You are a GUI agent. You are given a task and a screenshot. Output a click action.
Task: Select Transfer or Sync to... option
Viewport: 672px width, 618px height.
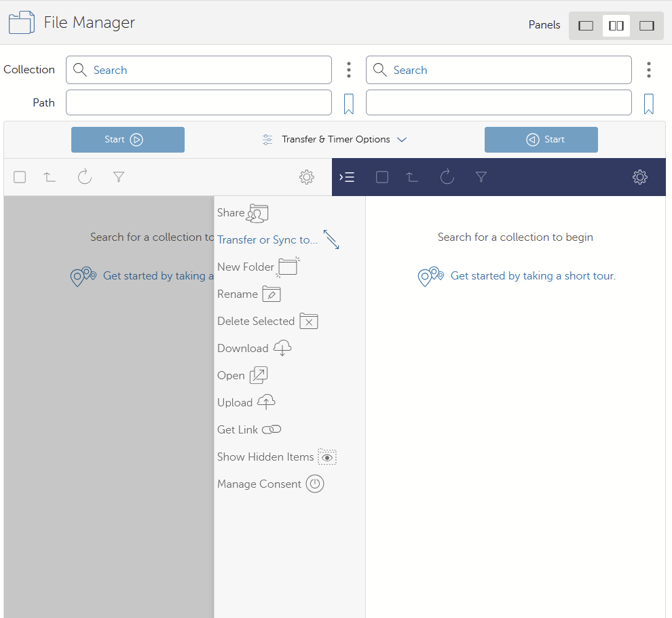(x=278, y=239)
